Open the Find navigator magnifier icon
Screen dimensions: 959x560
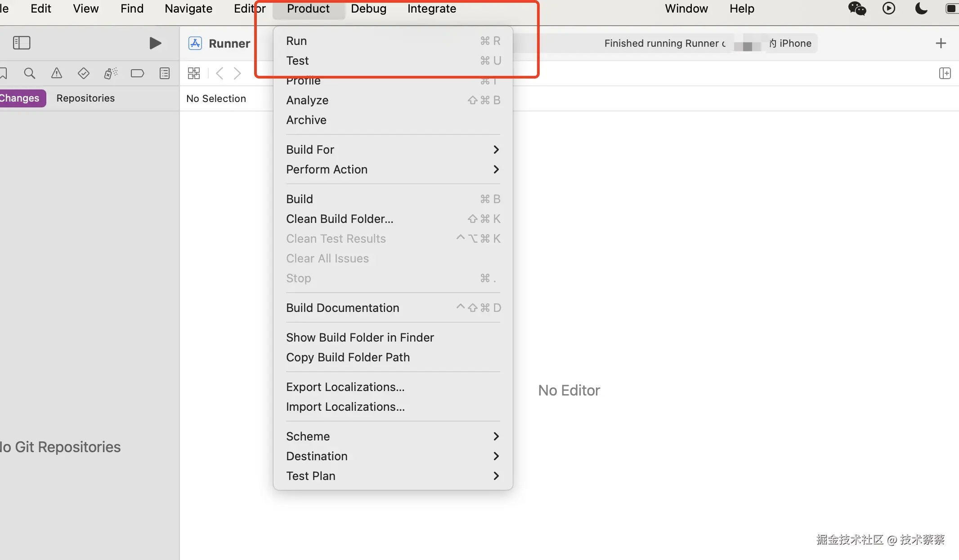pos(30,73)
